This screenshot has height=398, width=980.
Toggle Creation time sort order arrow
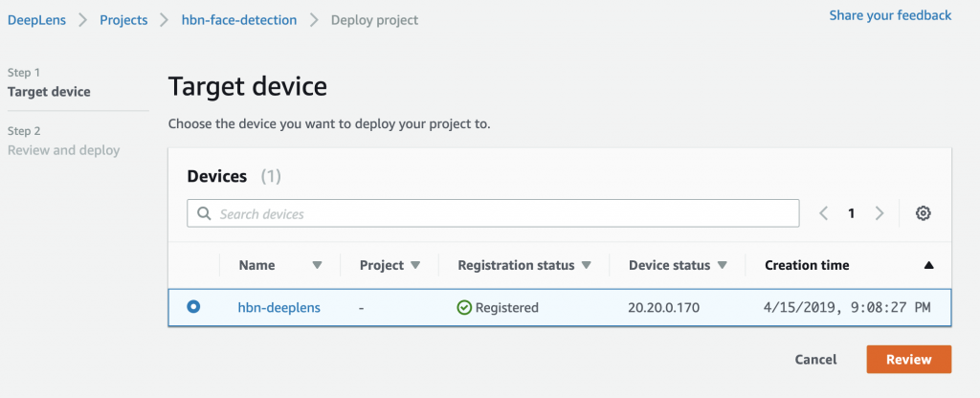click(928, 266)
